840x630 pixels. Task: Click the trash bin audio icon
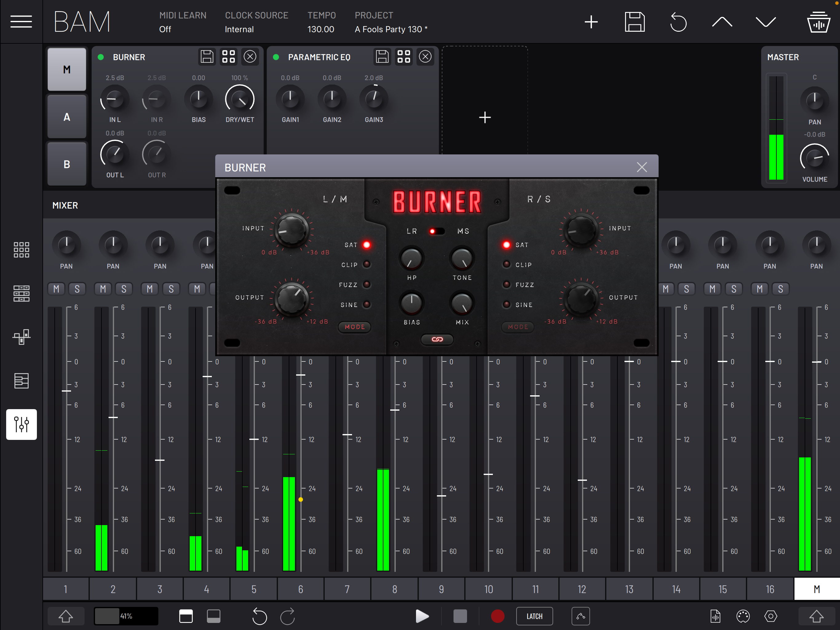click(818, 22)
